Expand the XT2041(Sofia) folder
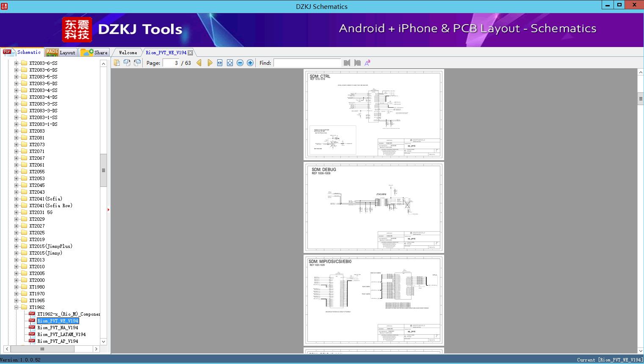 [17, 199]
